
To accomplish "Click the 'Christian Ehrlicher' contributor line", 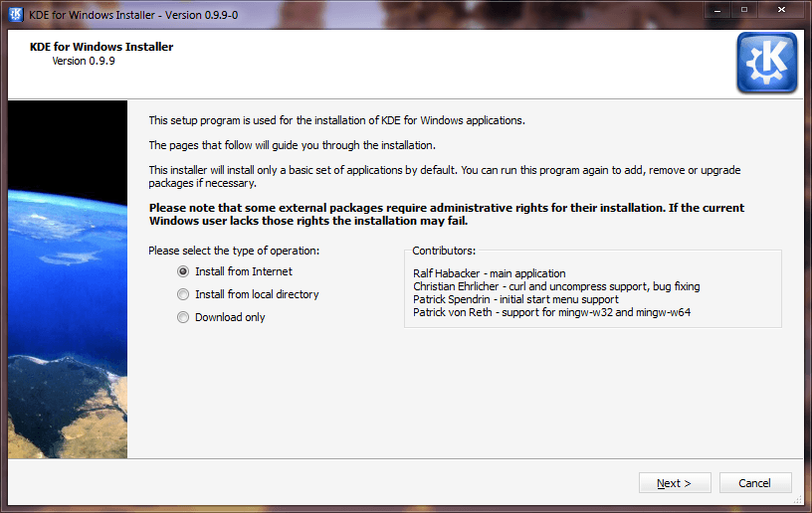I will click(x=556, y=286).
